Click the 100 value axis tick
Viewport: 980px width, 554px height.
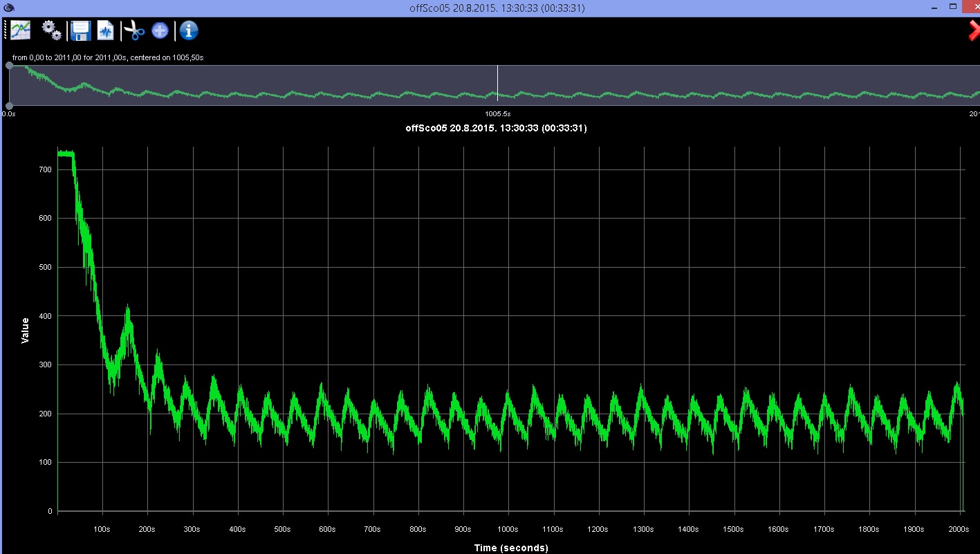pos(46,463)
